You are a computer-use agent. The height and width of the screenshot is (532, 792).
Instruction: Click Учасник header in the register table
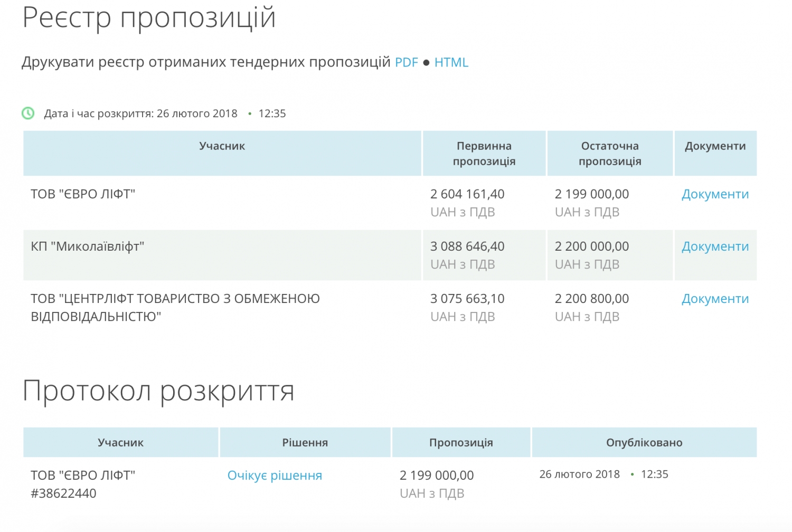[x=222, y=146]
